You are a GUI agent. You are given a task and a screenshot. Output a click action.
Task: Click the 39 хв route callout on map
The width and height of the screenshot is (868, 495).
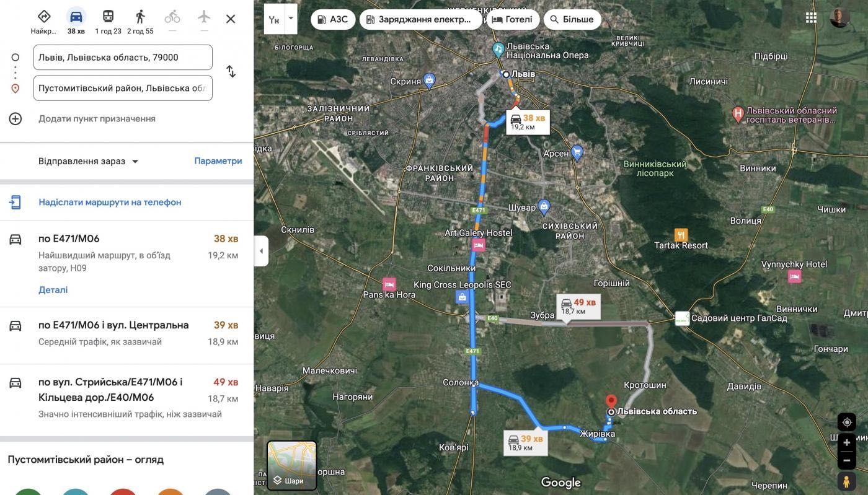coord(526,442)
